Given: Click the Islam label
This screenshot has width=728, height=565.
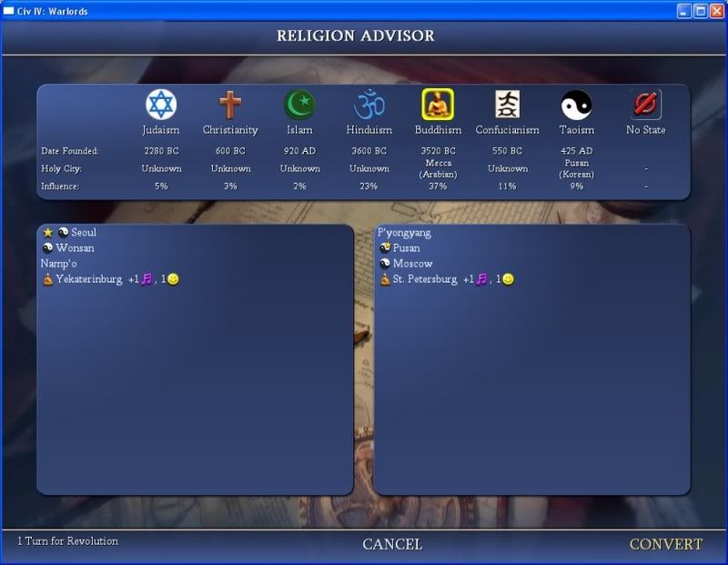Looking at the screenshot, I should (x=299, y=130).
